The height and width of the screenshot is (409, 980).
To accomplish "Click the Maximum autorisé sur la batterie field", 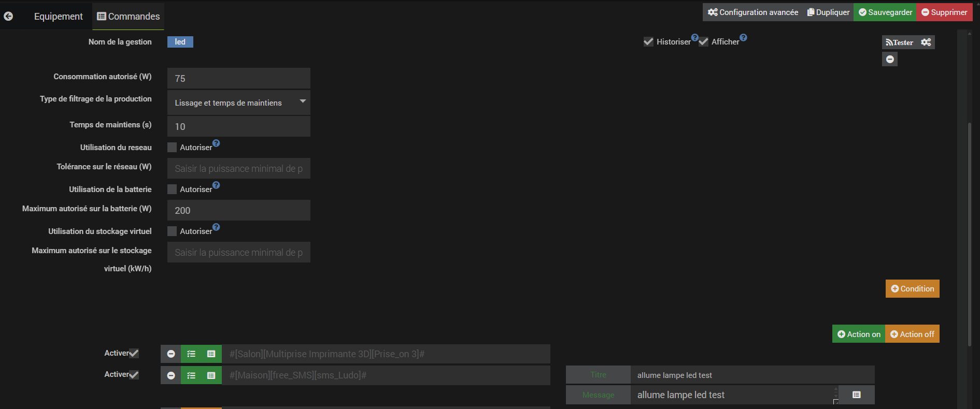I will coord(239,210).
